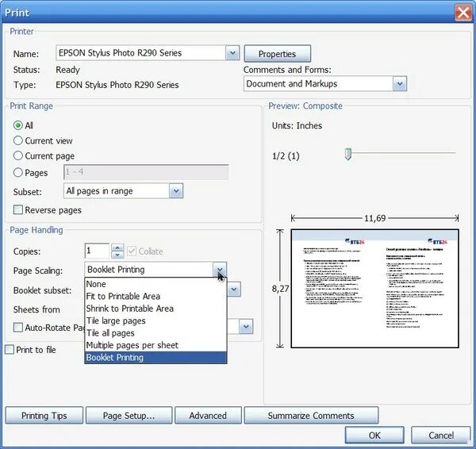476x449 pixels.
Task: Open the dropdown beside Auto-Rotate Pages
Action: click(x=246, y=327)
